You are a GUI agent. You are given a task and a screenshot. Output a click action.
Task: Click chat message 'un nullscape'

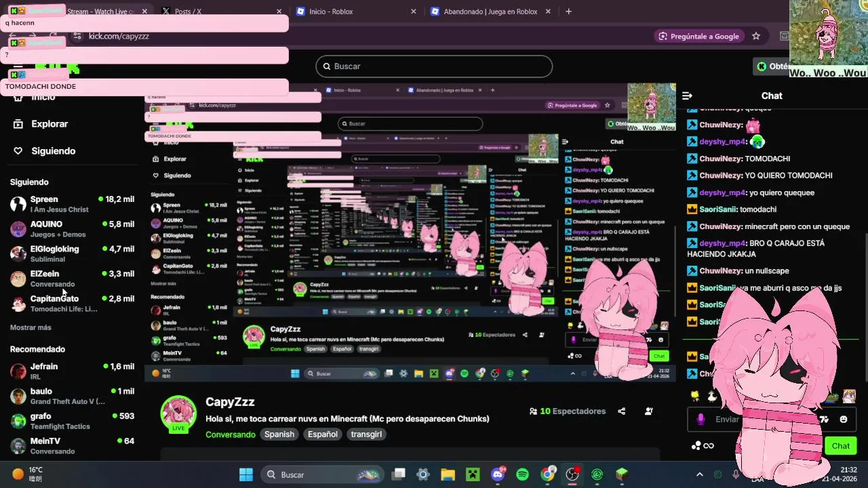[x=767, y=270]
